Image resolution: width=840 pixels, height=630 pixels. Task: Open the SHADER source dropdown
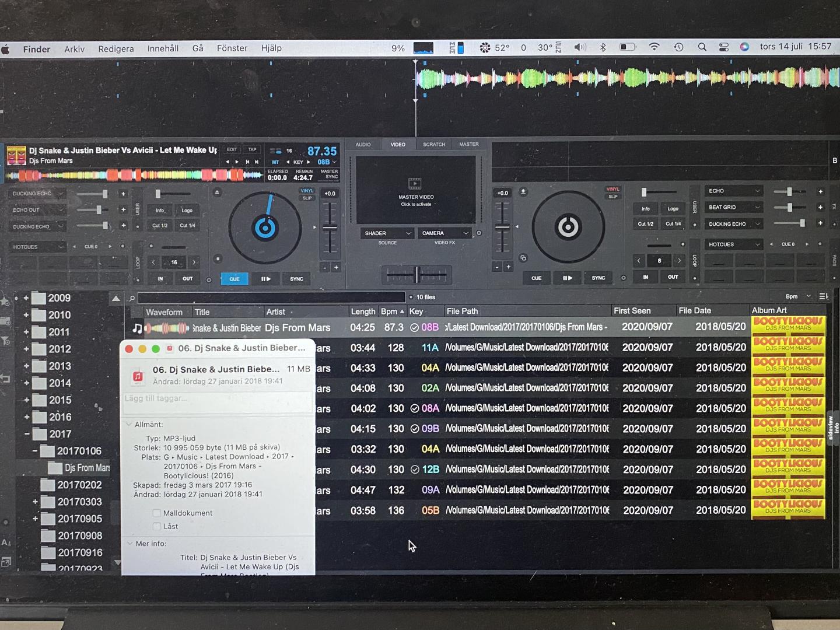pos(387,233)
